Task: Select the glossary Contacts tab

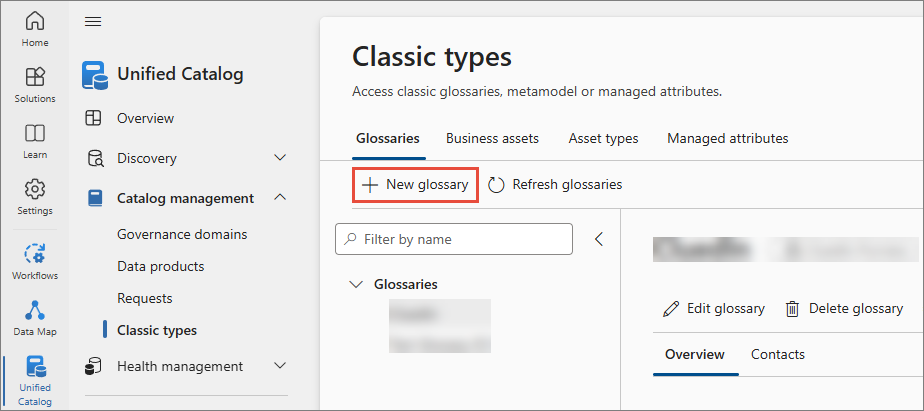Action: (x=778, y=354)
